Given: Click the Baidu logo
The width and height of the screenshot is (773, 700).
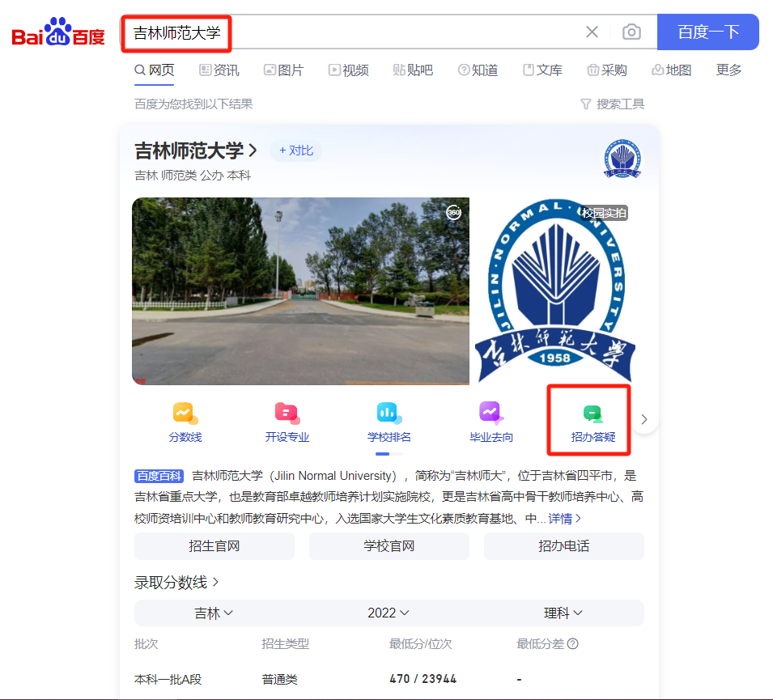Looking at the screenshot, I should pyautogui.click(x=58, y=32).
